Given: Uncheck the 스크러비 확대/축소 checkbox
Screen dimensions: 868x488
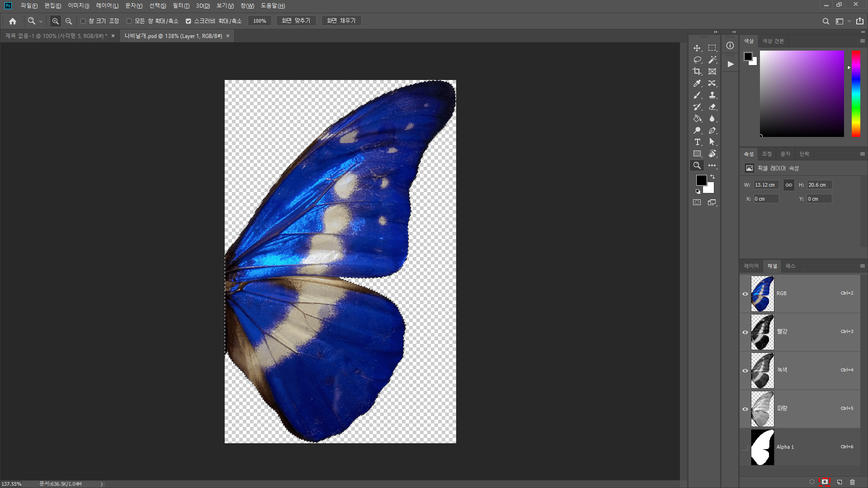Looking at the screenshot, I should tap(189, 21).
